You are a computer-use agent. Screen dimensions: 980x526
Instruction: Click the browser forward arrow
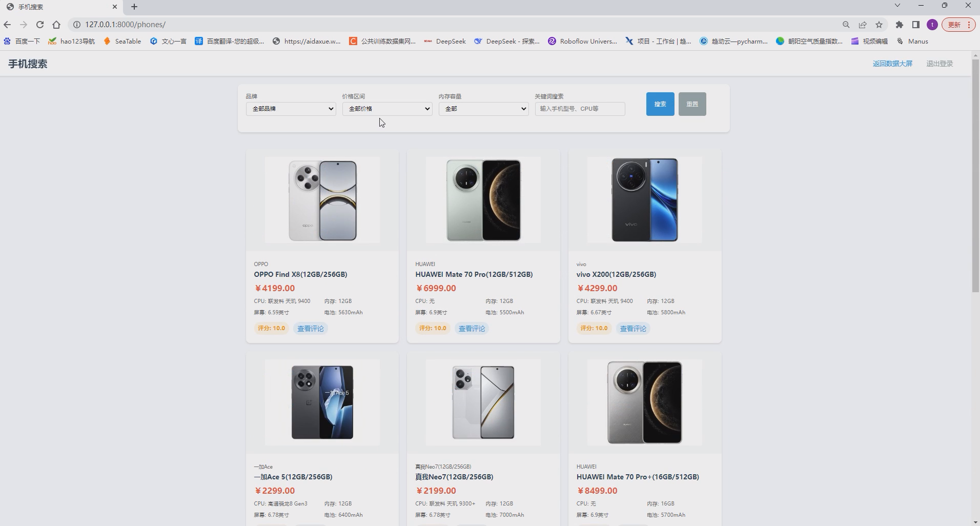(x=24, y=25)
